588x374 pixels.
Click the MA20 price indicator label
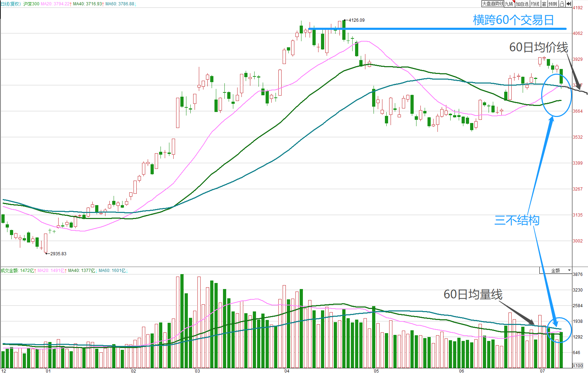(56, 4)
